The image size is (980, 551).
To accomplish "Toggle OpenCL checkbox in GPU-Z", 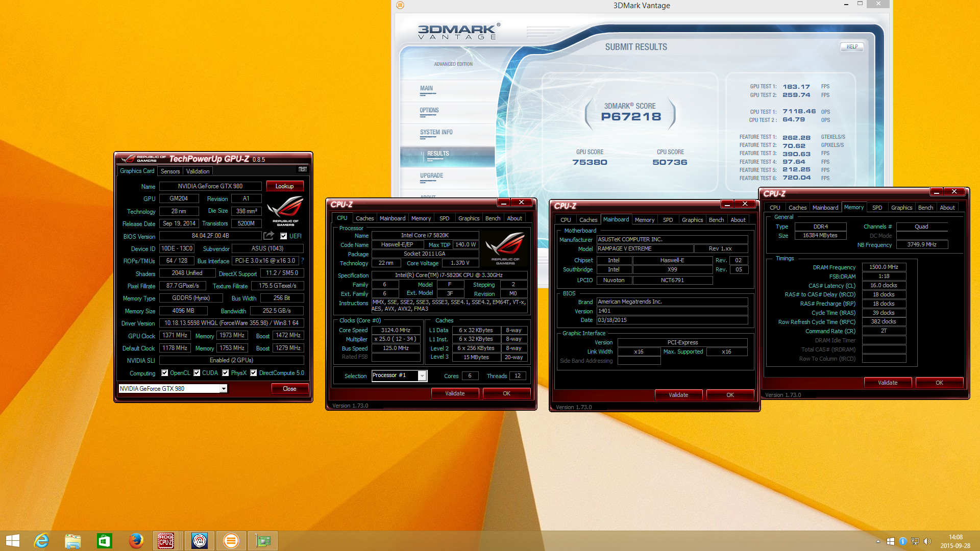I will (x=165, y=373).
